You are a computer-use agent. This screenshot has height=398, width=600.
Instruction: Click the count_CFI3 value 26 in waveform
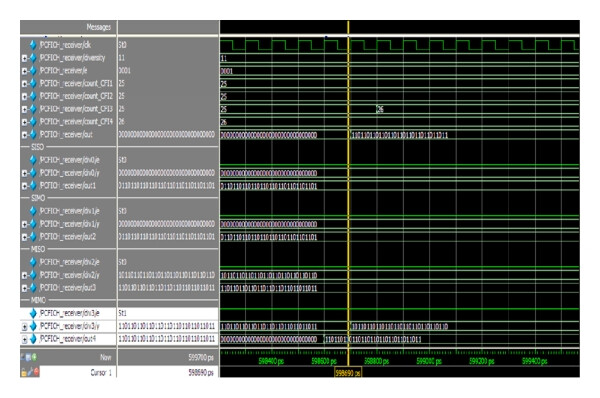click(x=380, y=109)
